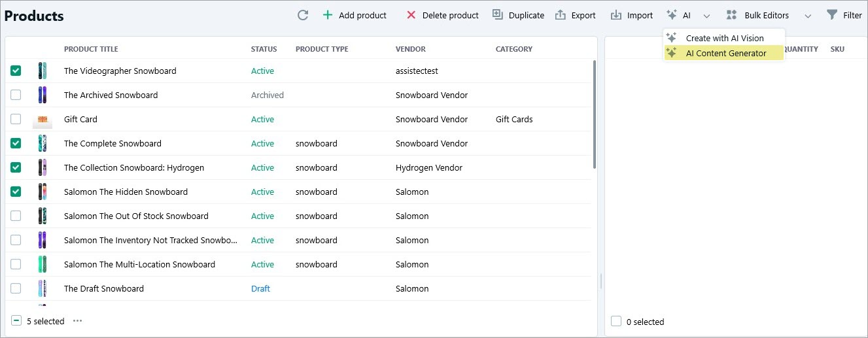Click the Filter button label

coord(852,15)
